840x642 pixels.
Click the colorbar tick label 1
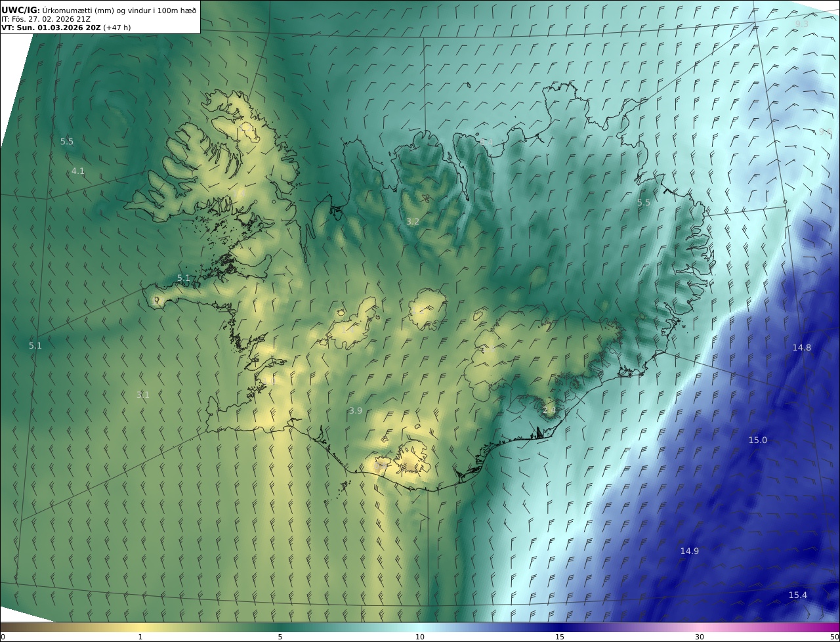pyautogui.click(x=140, y=637)
